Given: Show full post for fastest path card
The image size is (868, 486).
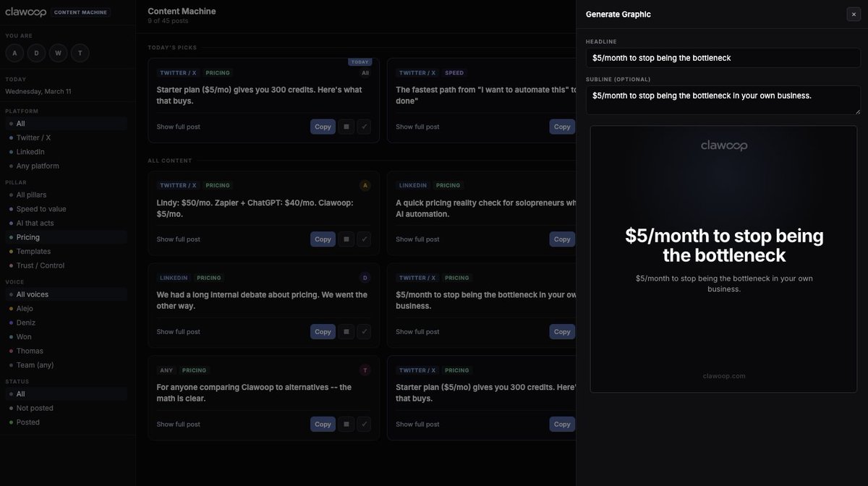Looking at the screenshot, I should 417,127.
